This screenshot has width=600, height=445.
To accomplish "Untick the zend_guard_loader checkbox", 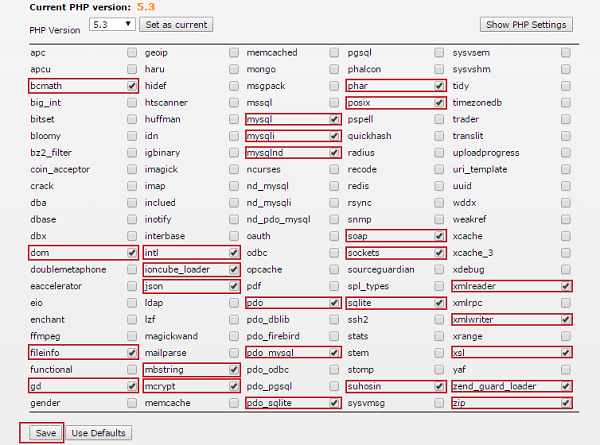I will point(566,386).
